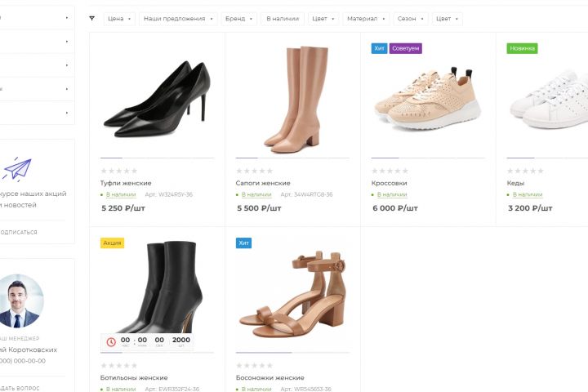The width and height of the screenshot is (588, 392).
Task: Click the blue Хит badge on Кроссовки
Action: pos(379,48)
